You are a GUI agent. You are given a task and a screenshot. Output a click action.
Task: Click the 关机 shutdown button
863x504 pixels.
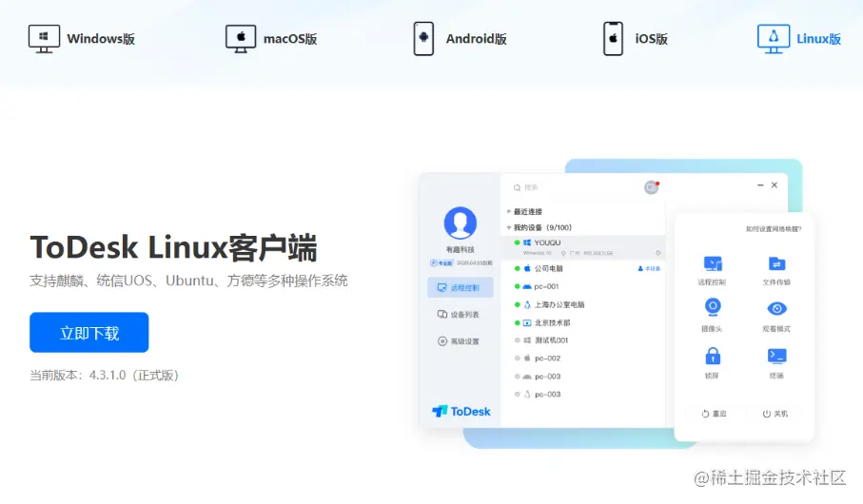(775, 414)
